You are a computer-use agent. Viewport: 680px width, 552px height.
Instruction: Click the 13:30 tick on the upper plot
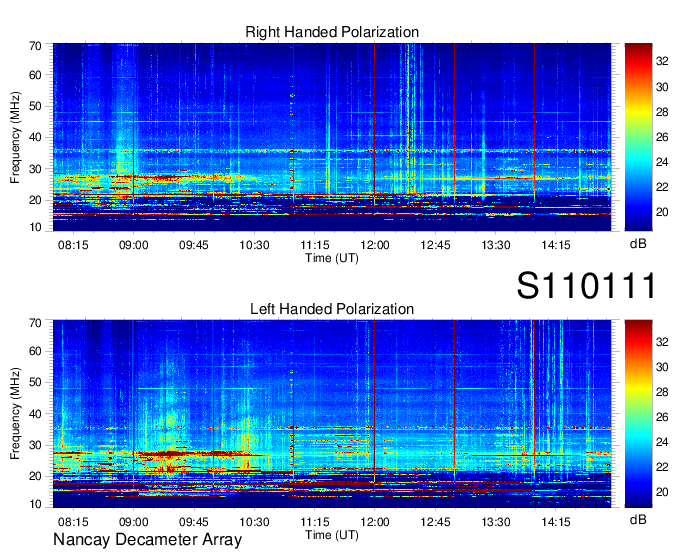click(496, 245)
